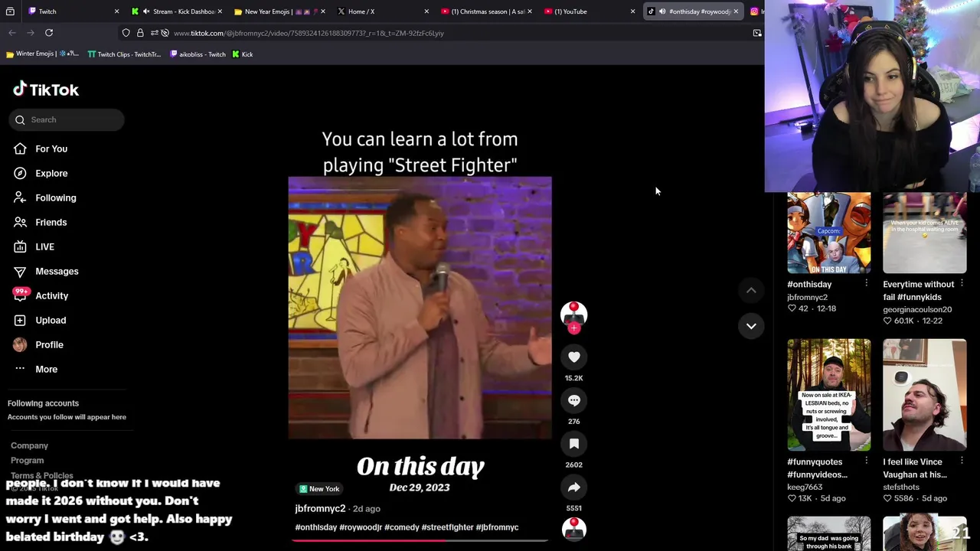The height and width of the screenshot is (551, 980).
Task: Open options for Everytime without fail video
Action: click(x=962, y=284)
